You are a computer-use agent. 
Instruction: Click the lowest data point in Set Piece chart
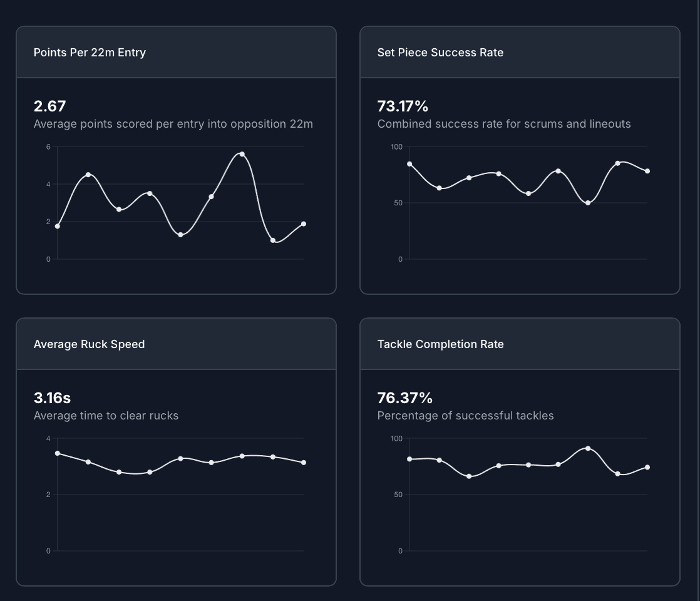point(588,203)
